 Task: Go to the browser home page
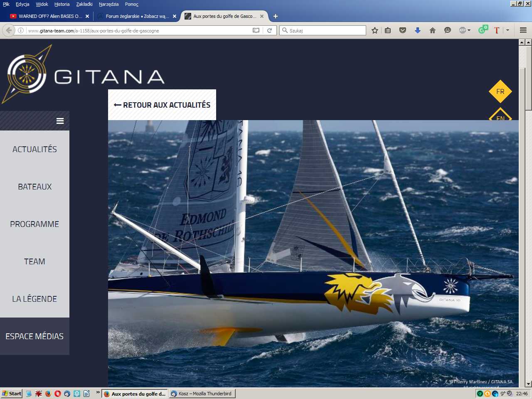pyautogui.click(x=433, y=30)
